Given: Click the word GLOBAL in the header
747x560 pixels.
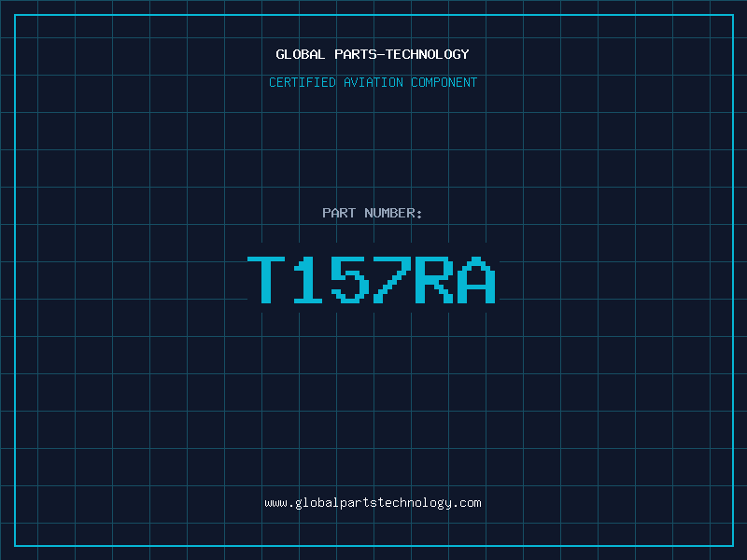Looking at the screenshot, I should (301, 54).
